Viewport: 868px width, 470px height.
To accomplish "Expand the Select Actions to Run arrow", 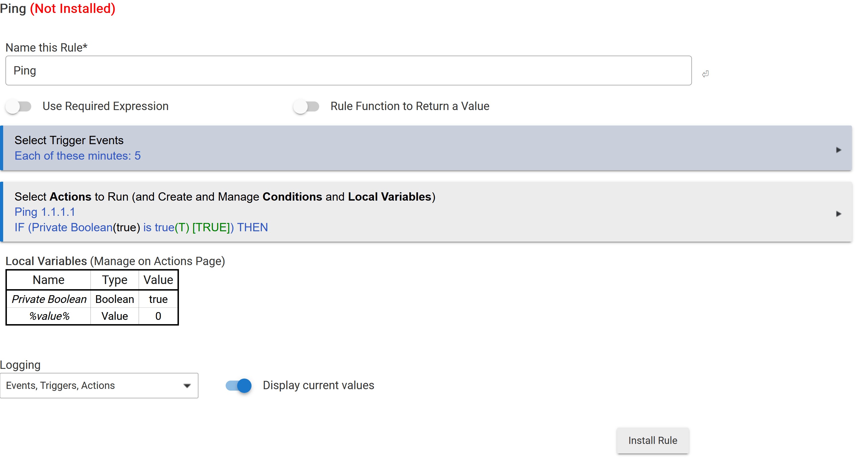I will click(839, 214).
